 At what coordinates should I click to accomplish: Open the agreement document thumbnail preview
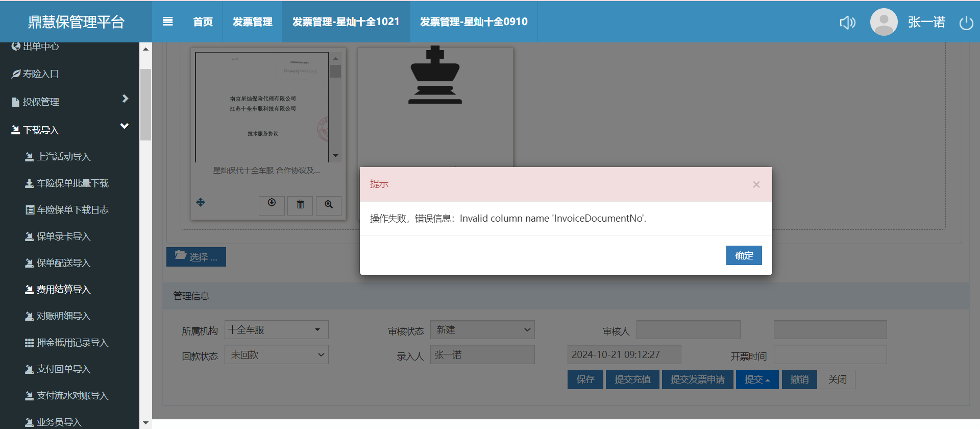(x=262, y=107)
